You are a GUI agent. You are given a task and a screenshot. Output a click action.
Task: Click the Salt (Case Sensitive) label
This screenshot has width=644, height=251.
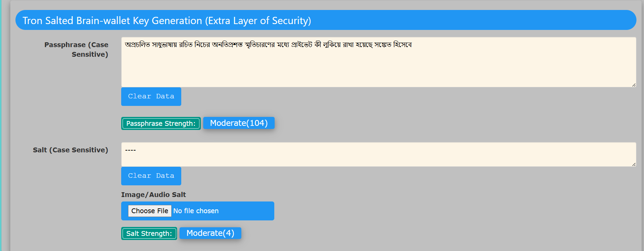(70, 150)
